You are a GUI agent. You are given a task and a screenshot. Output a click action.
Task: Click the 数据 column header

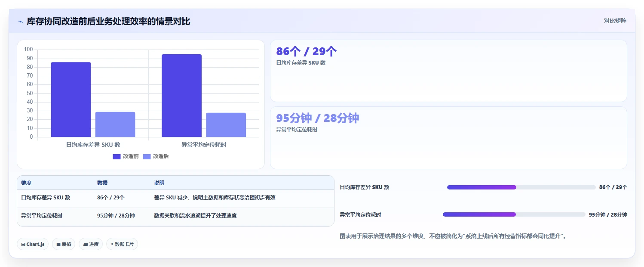click(x=102, y=183)
